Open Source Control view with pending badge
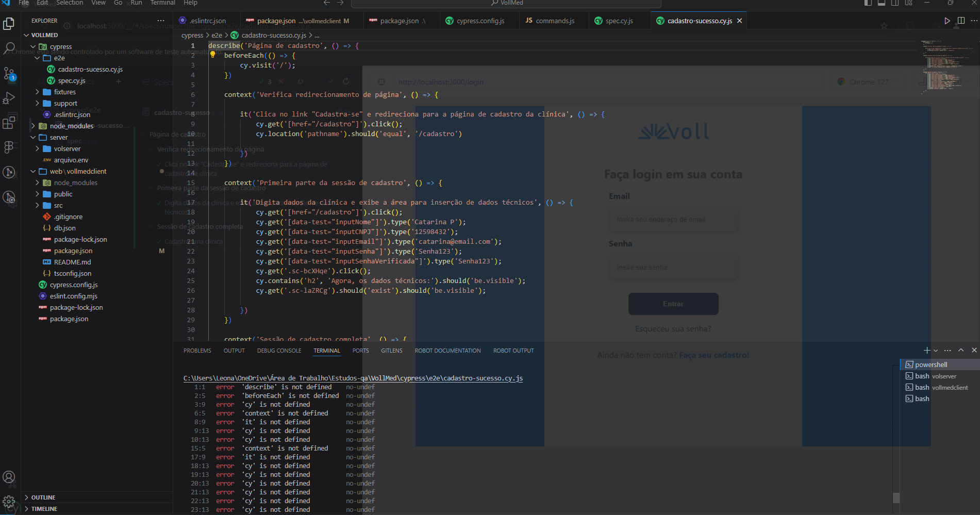Viewport: 980px width, 515px height. coord(9,73)
